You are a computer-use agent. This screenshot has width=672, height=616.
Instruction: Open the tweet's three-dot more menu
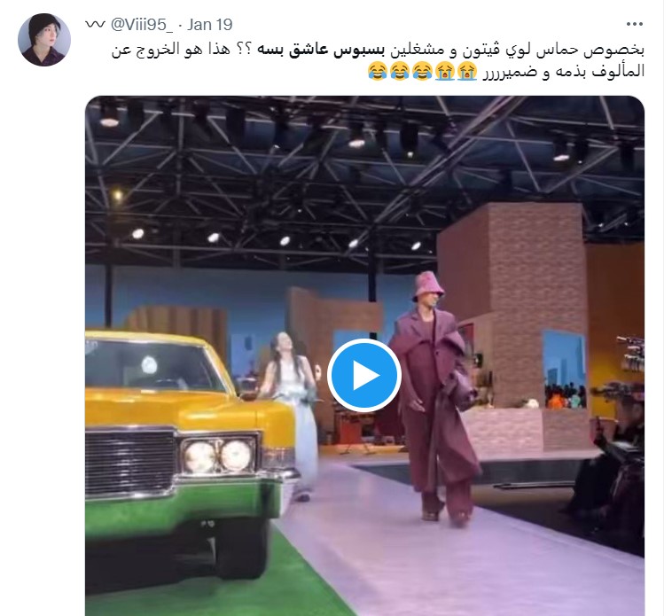tap(634, 25)
